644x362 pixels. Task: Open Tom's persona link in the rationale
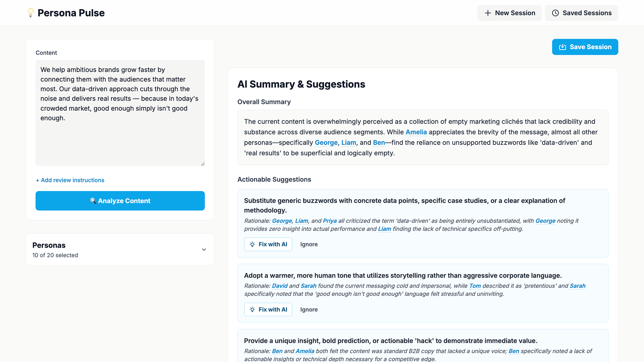pos(475,286)
